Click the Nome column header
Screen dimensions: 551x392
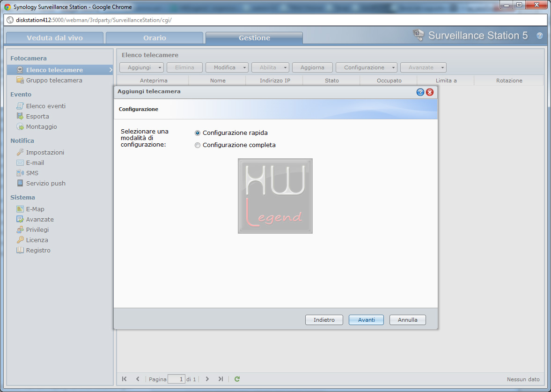218,81
